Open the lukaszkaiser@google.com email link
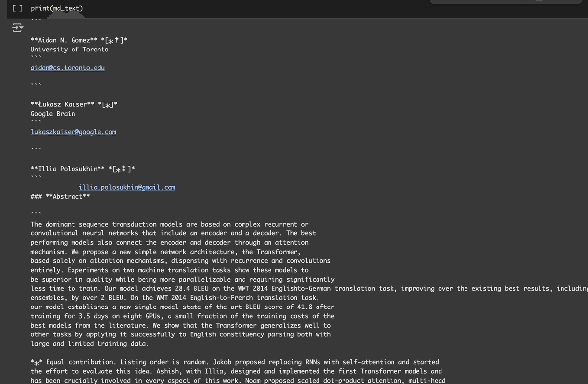The height and width of the screenshot is (384, 588). (73, 131)
